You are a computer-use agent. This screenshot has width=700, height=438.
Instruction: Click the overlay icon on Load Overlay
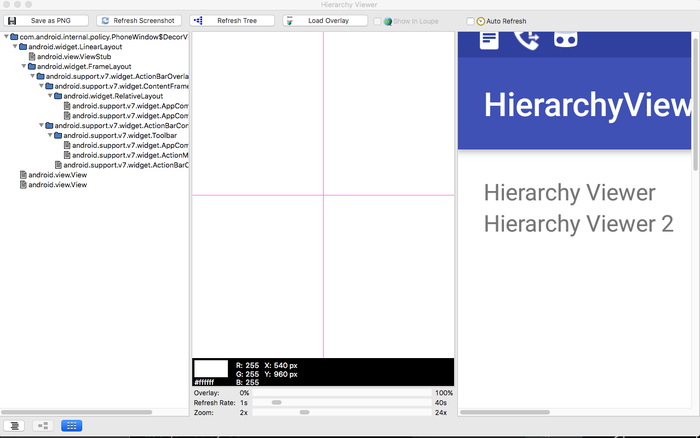[x=290, y=21]
